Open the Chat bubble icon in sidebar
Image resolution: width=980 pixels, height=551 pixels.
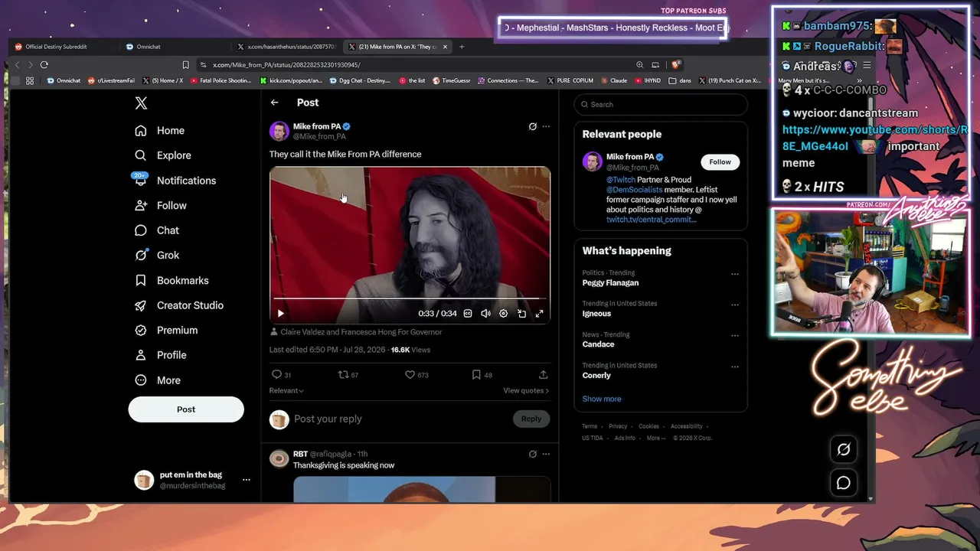tap(141, 230)
